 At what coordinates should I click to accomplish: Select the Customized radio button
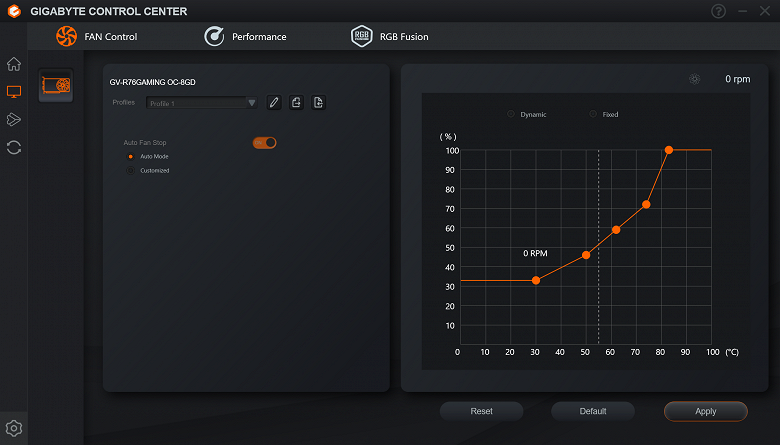[x=130, y=171]
